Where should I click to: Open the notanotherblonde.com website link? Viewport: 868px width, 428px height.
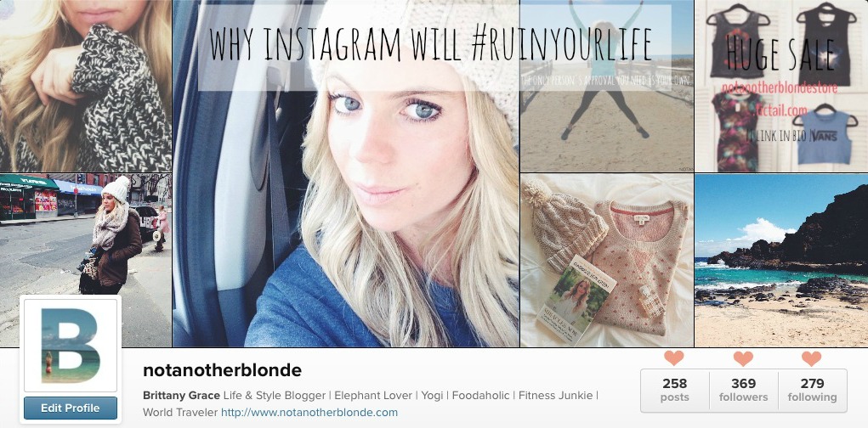(x=309, y=412)
